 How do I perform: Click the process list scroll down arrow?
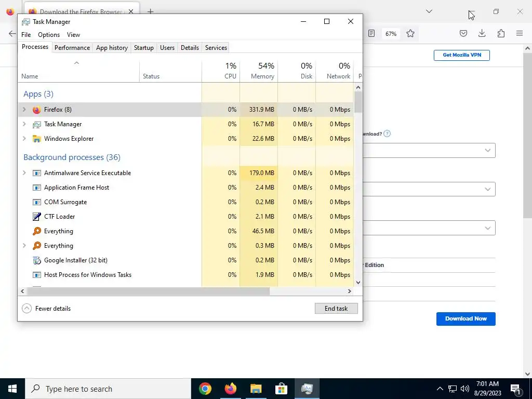(x=358, y=282)
